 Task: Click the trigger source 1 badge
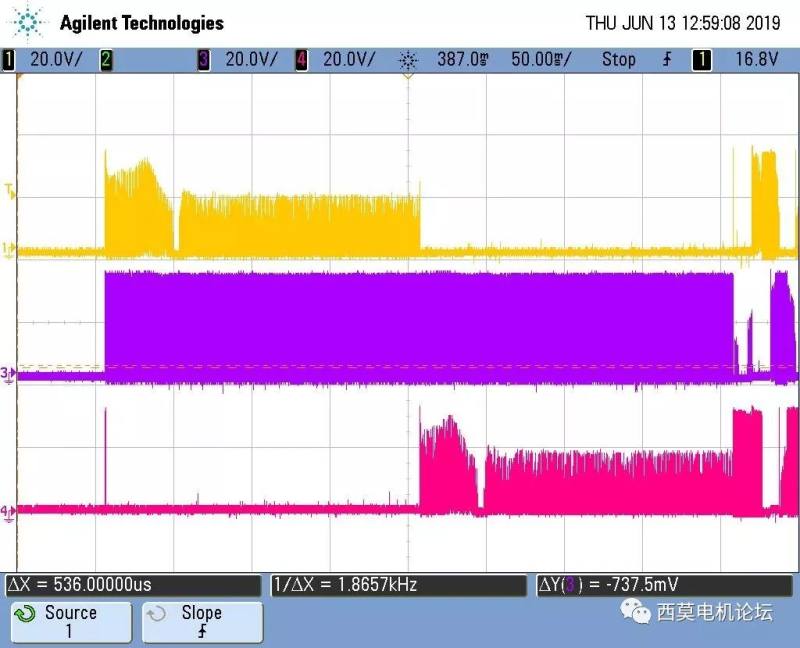(702, 60)
